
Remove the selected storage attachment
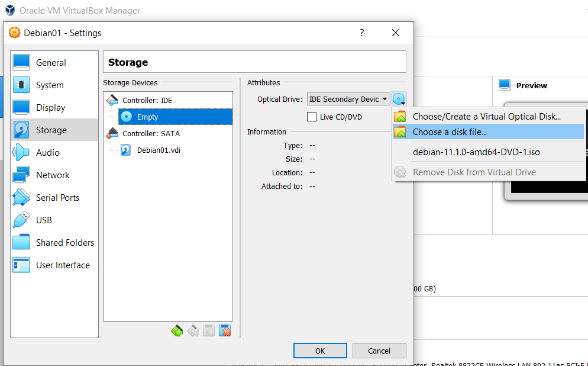[225, 330]
